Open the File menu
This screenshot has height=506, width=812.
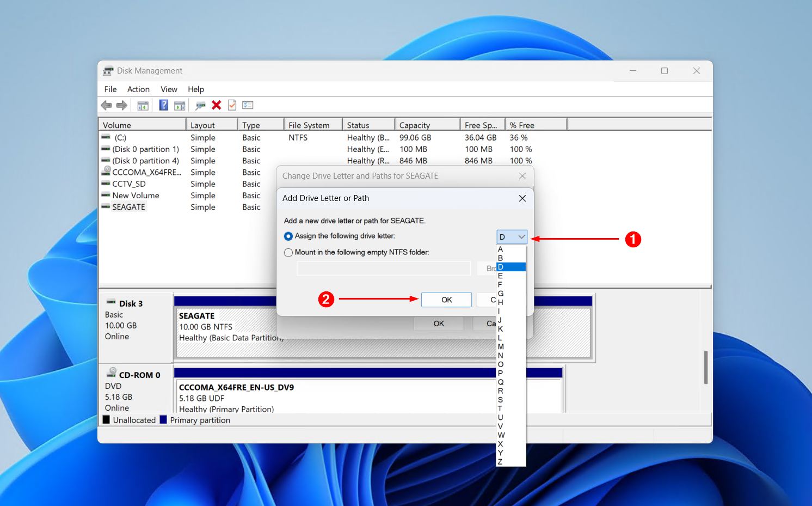[110, 89]
